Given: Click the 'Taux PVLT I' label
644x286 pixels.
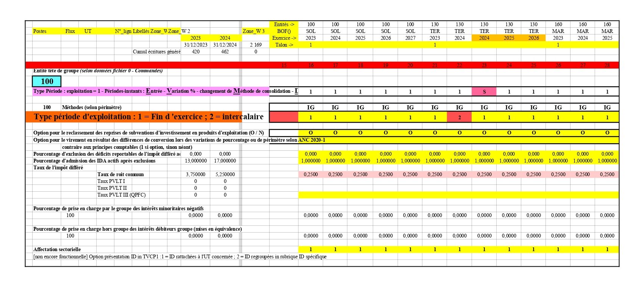Looking at the screenshot, I should (111, 181).
